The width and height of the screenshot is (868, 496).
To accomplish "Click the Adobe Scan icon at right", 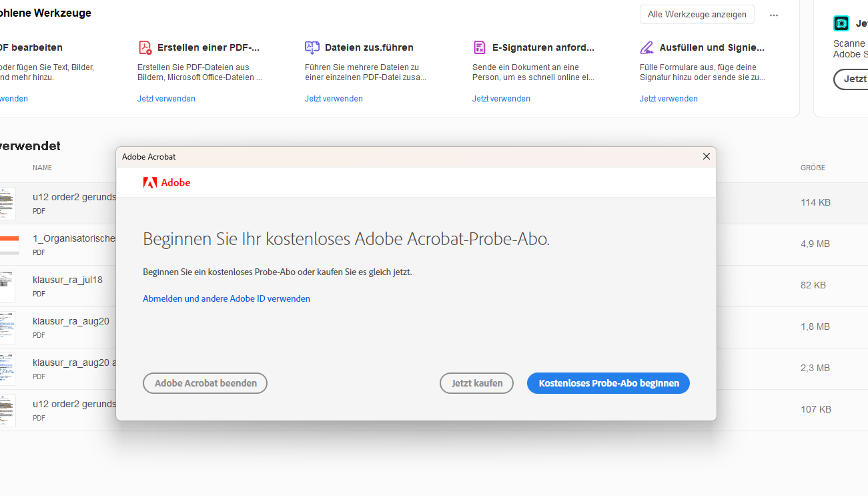I will 841,23.
